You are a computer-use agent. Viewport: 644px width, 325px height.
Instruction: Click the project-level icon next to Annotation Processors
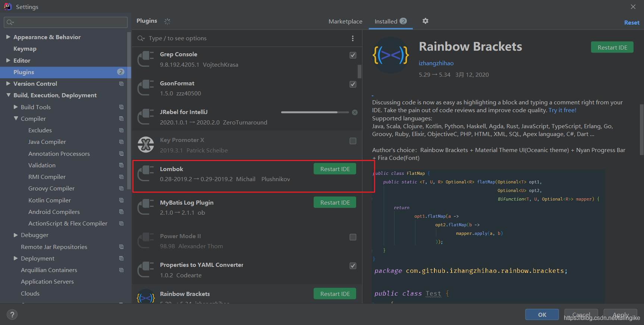coord(121,154)
